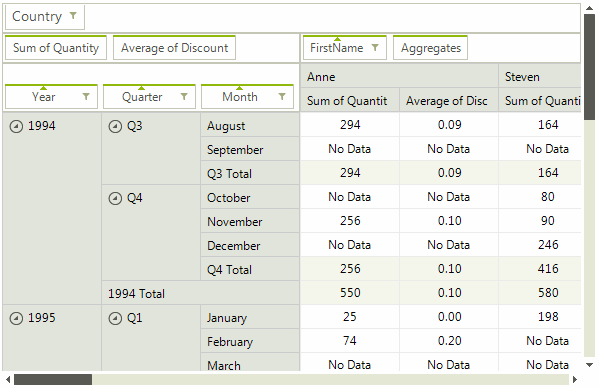Viewport: 599px width, 388px height.
Task: Click Anne's August discount cell 0.09
Action: pos(449,124)
